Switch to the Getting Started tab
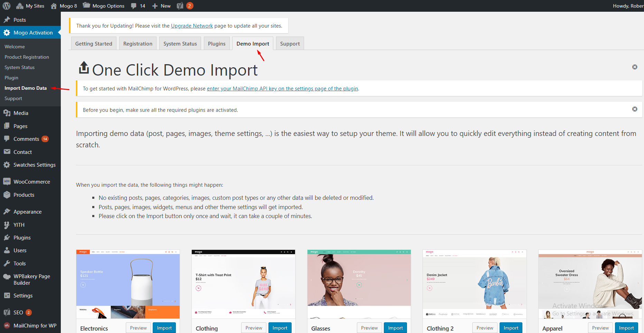644x333 pixels. pyautogui.click(x=94, y=43)
